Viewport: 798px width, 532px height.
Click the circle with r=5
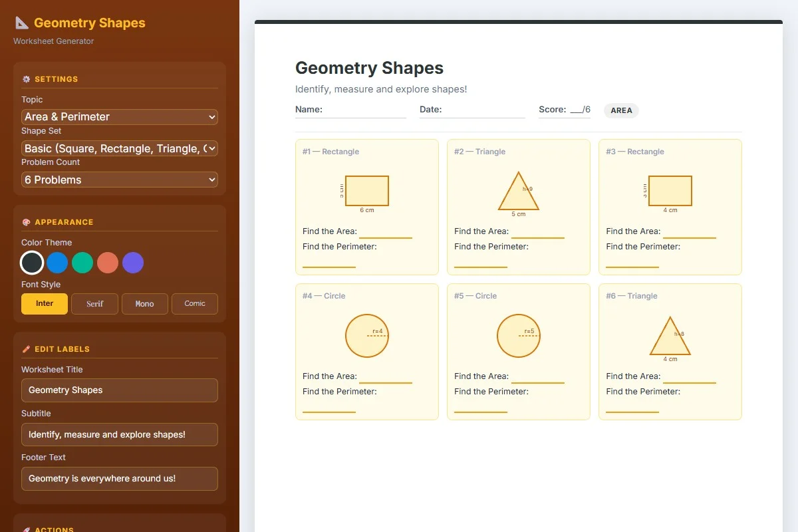519,336
